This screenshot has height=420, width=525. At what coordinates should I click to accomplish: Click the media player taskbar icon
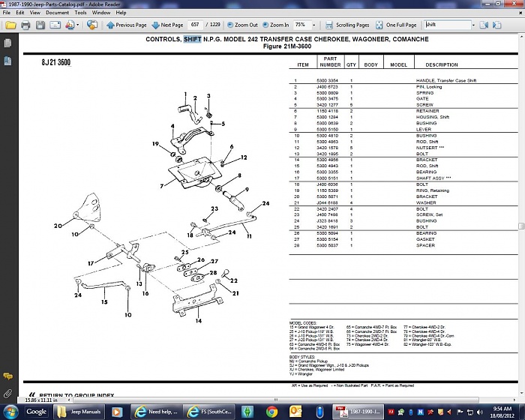pos(117,412)
